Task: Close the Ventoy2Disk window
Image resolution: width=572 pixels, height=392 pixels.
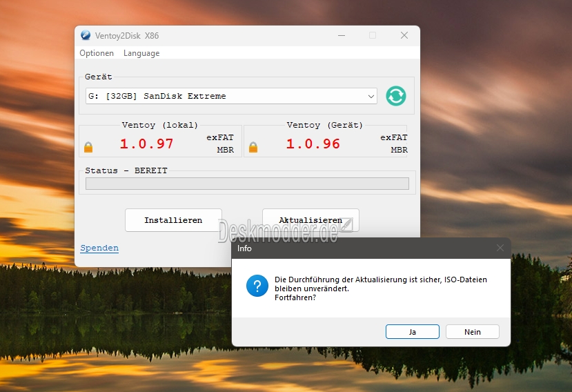Action: 404,35
